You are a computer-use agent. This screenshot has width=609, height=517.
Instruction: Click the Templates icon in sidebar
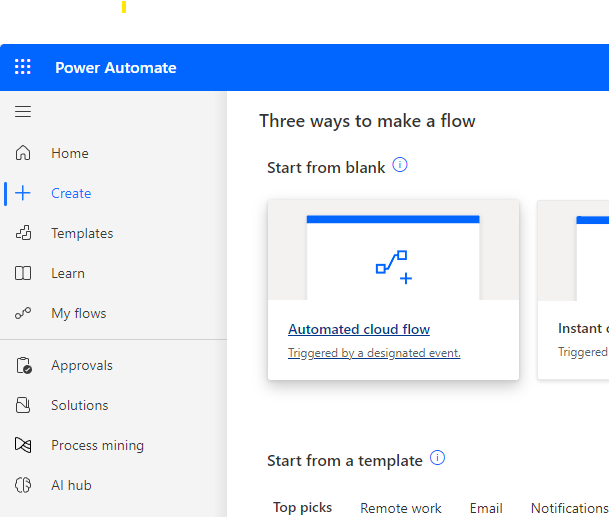(x=23, y=233)
